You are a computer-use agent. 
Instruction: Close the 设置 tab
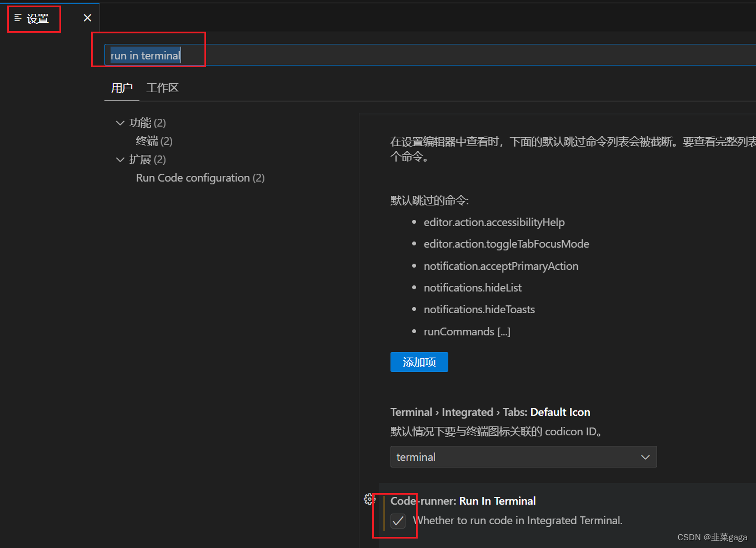(x=87, y=18)
